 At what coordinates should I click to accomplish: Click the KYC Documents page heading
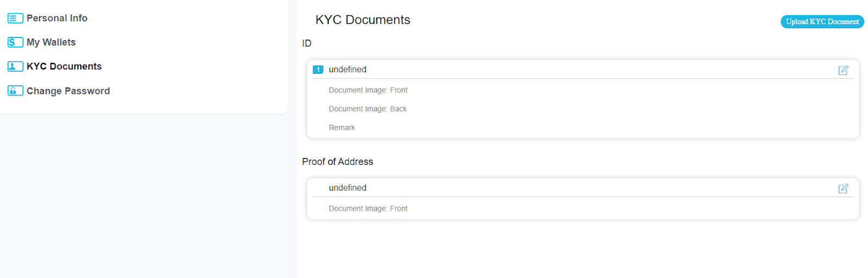[363, 20]
